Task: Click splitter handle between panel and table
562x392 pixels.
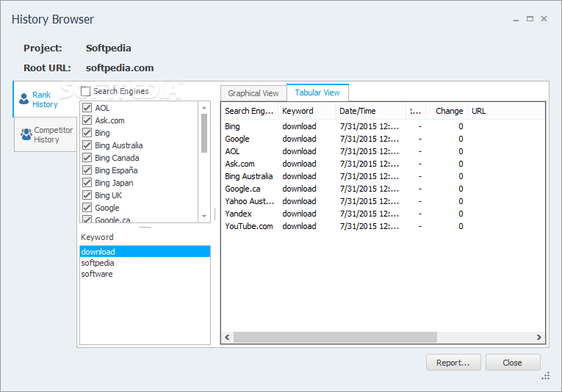Action: (x=215, y=214)
